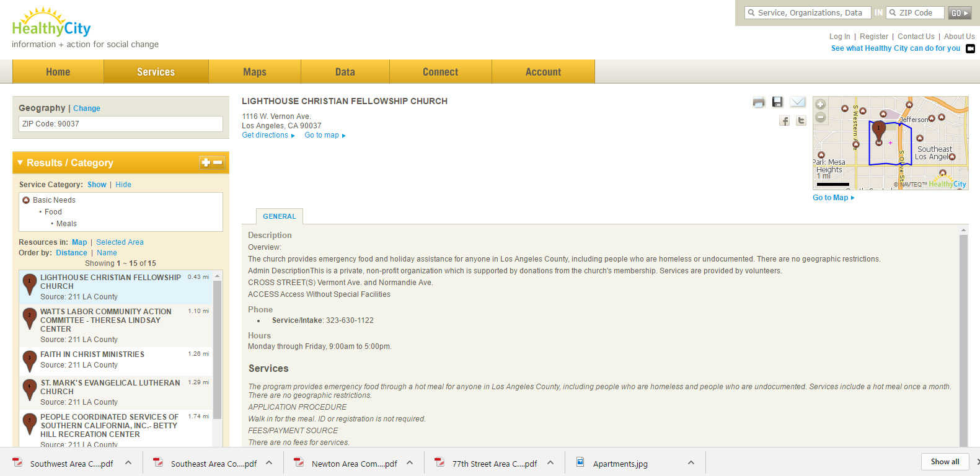The image size is (980, 476).
Task: Click the envelope email icon
Action: tap(798, 102)
